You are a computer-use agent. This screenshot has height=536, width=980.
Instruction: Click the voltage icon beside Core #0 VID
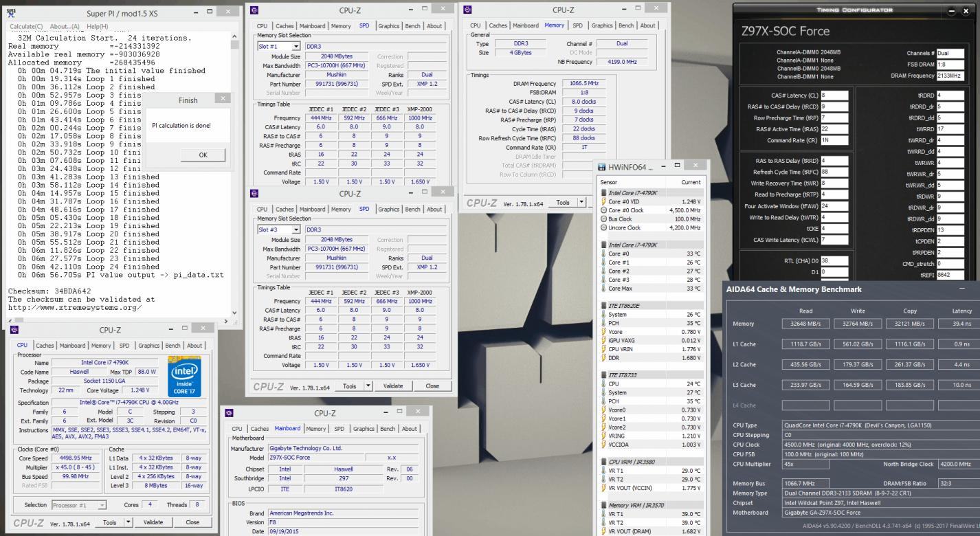coord(603,202)
